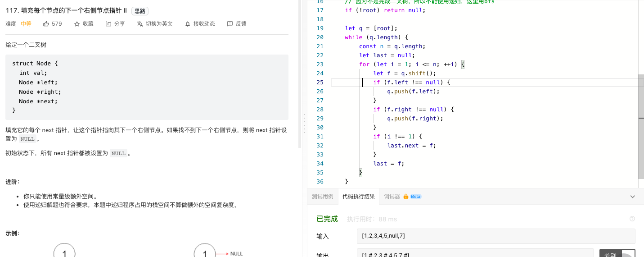
Task: Click code line 'let q = [root];'
Action: 371,28
